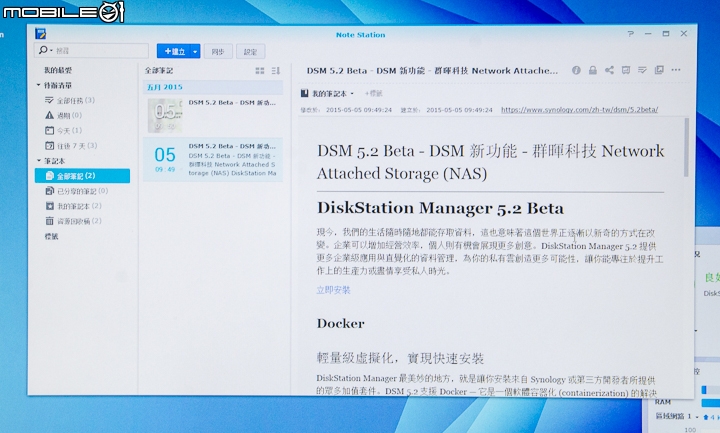Click the to-do checklist icon in note toolbar
Screen dimensions: 720x433
pyautogui.click(x=642, y=70)
